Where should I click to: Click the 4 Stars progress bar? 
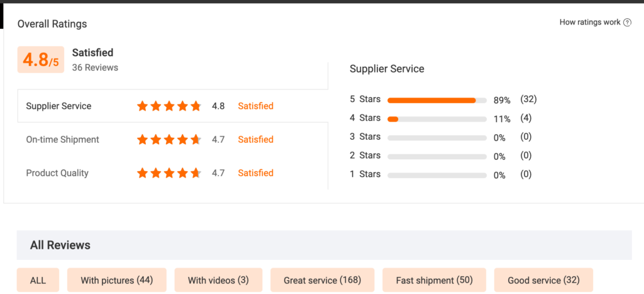pyautogui.click(x=437, y=119)
